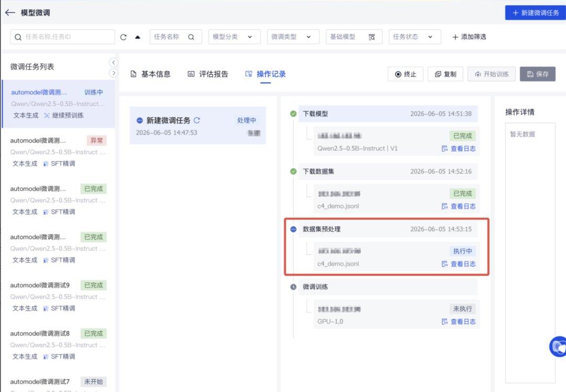The image size is (566, 392).
Task: Collapse filters with the up triangle icon
Action: click(137, 37)
